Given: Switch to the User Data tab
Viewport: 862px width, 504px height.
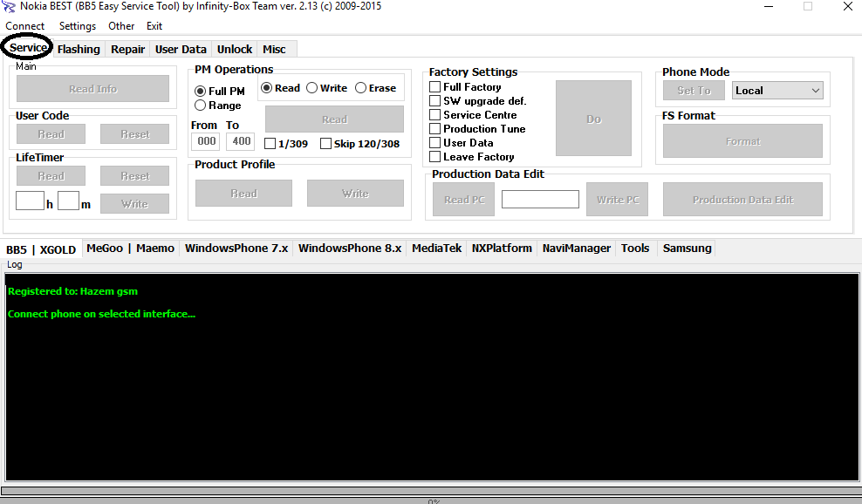Looking at the screenshot, I should pos(181,49).
